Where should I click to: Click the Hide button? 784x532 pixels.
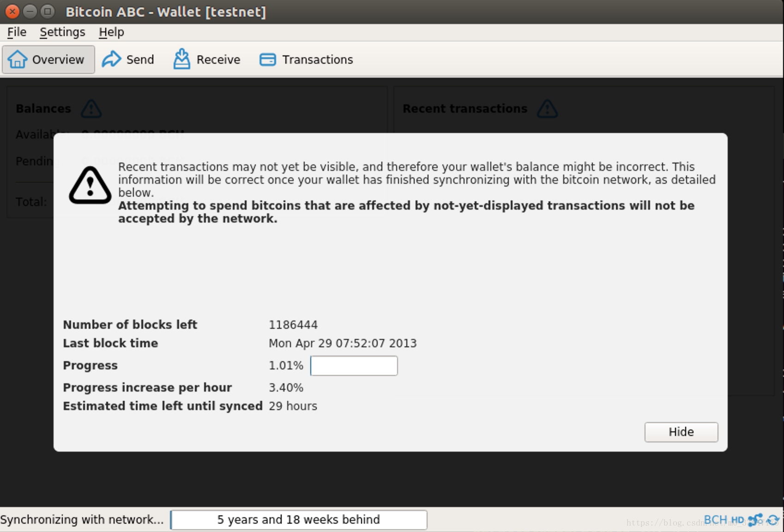[x=681, y=432]
